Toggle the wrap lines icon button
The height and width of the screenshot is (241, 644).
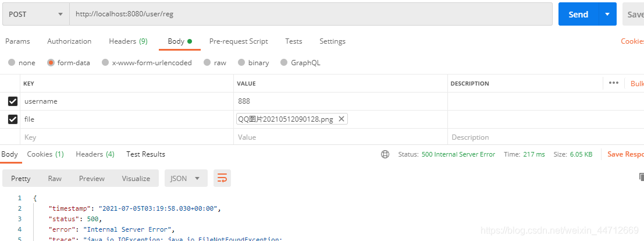pyautogui.click(x=222, y=178)
